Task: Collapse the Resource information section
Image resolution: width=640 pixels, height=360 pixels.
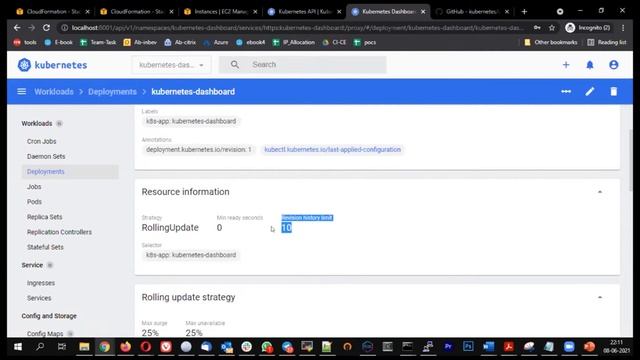Action: (600, 192)
